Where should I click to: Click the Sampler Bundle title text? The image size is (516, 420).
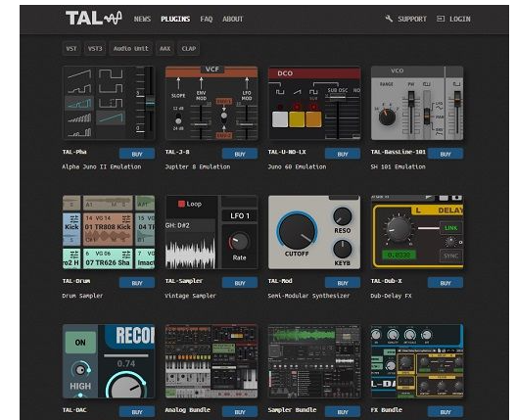pyautogui.click(x=292, y=410)
